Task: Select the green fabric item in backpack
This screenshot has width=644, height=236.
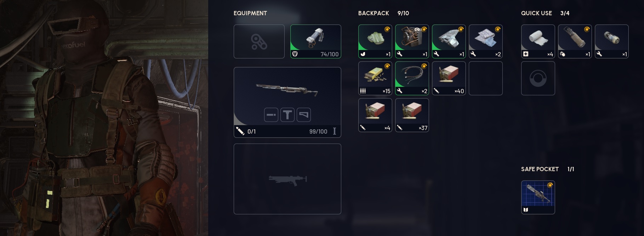Action: point(375,41)
